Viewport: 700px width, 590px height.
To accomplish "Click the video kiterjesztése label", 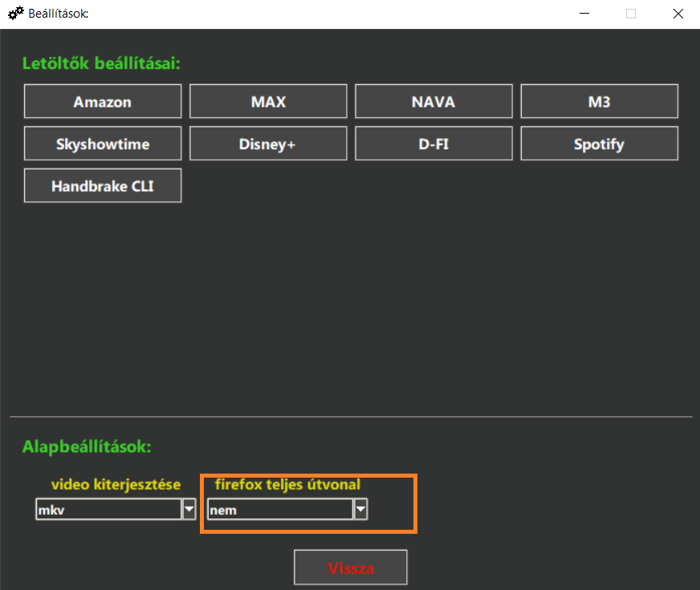I will coord(116,484).
